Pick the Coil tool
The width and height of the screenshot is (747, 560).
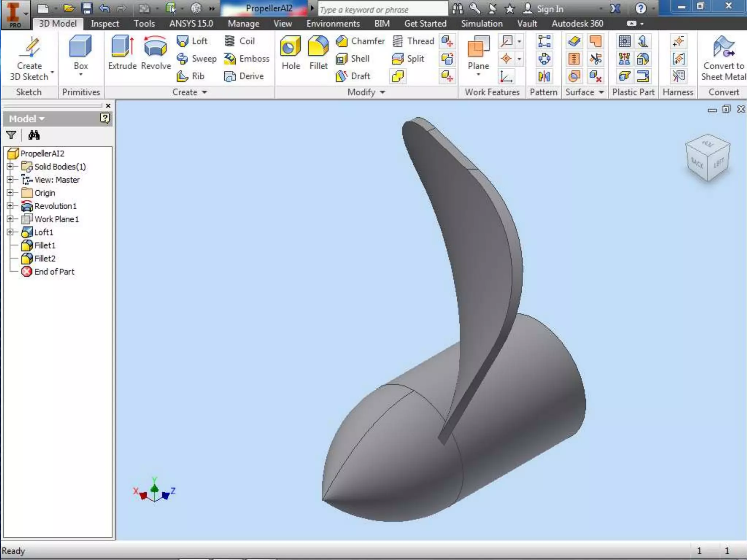tap(240, 41)
